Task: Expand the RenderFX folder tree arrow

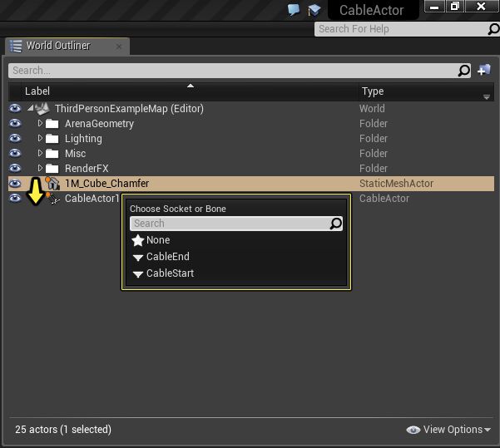Action: click(x=40, y=169)
